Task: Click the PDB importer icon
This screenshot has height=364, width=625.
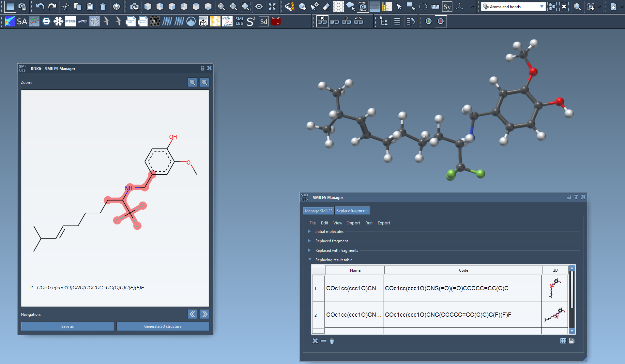Action: 70,22
